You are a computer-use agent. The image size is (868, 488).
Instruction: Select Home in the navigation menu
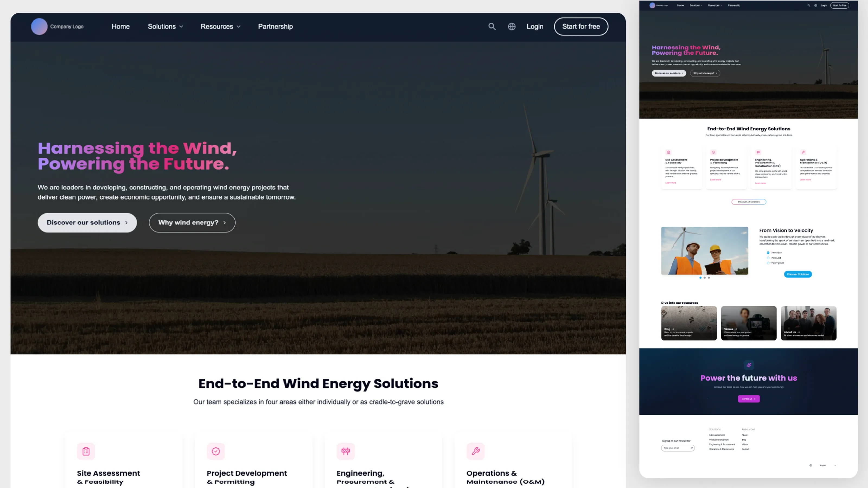[120, 26]
